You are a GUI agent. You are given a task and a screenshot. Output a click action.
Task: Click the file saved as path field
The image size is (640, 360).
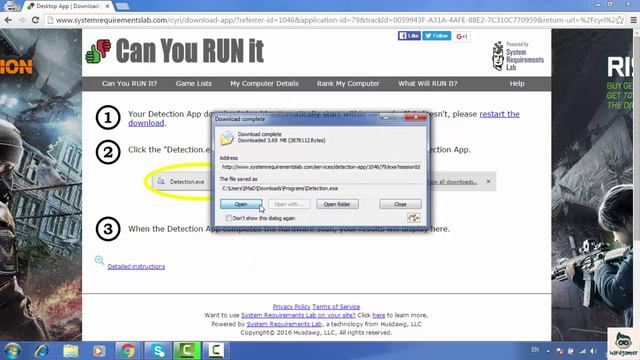pyautogui.click(x=321, y=188)
